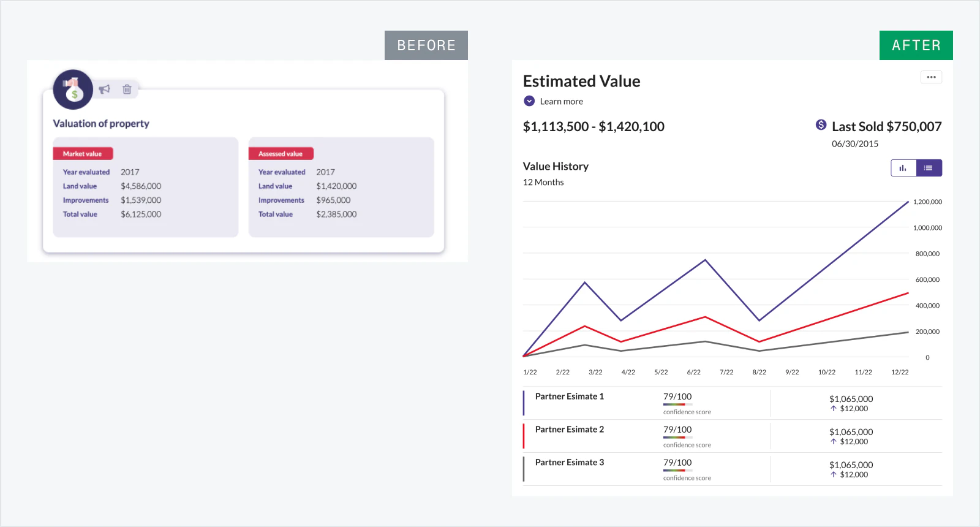Click the 12/22 chart axis label
980x527 pixels.
click(x=900, y=372)
